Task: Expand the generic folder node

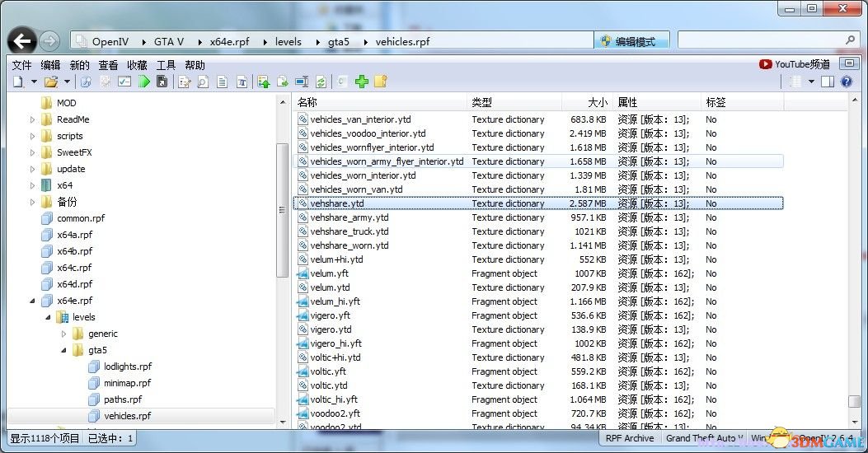Action: [x=63, y=334]
